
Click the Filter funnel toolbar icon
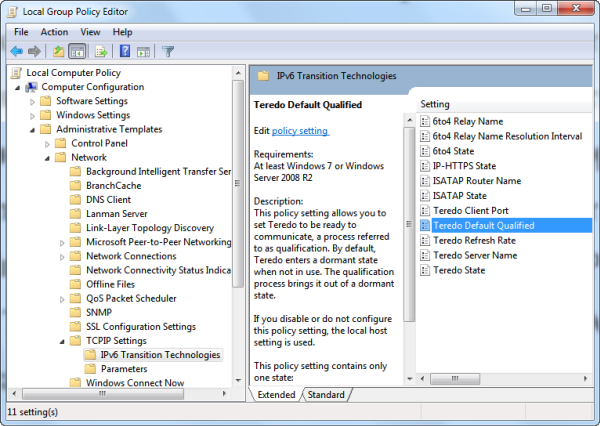(168, 51)
